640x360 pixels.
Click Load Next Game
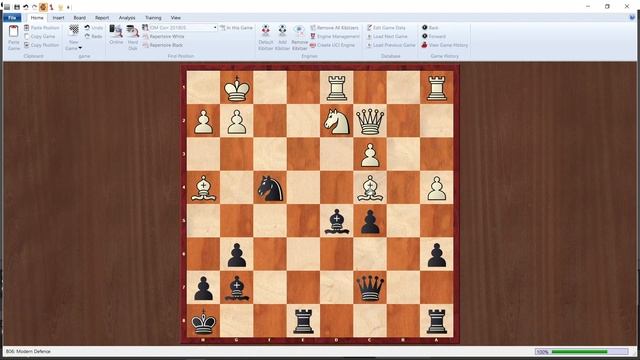387,36
